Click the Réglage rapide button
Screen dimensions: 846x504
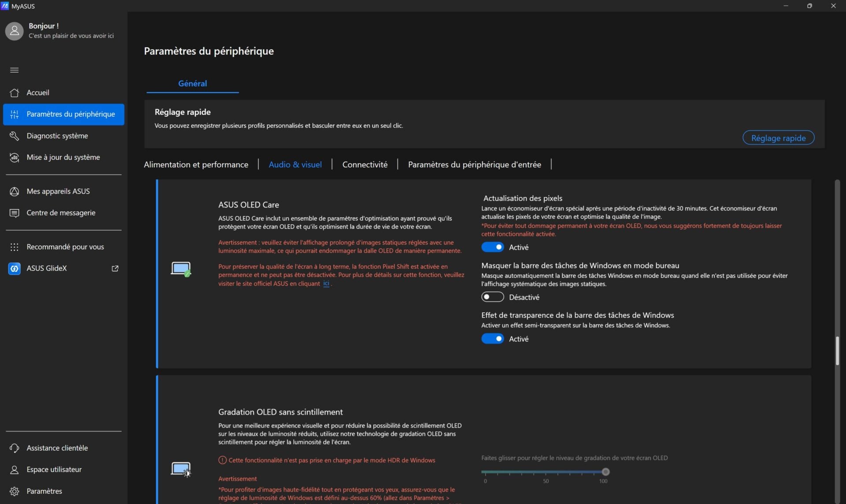(778, 138)
